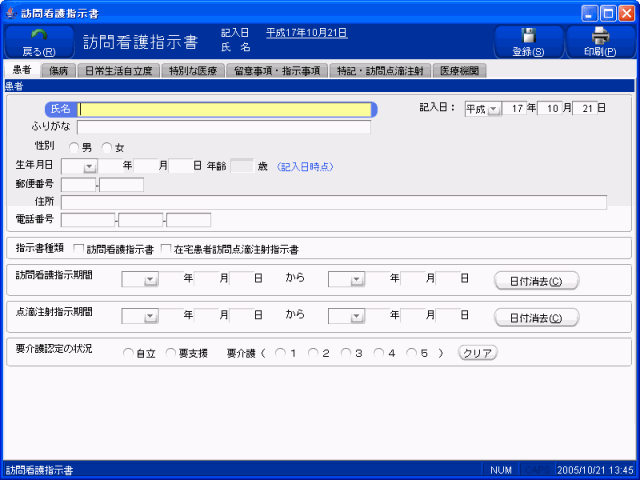
Task: Click the 2005/10/21 13:45 status bar clock
Action: [595, 470]
